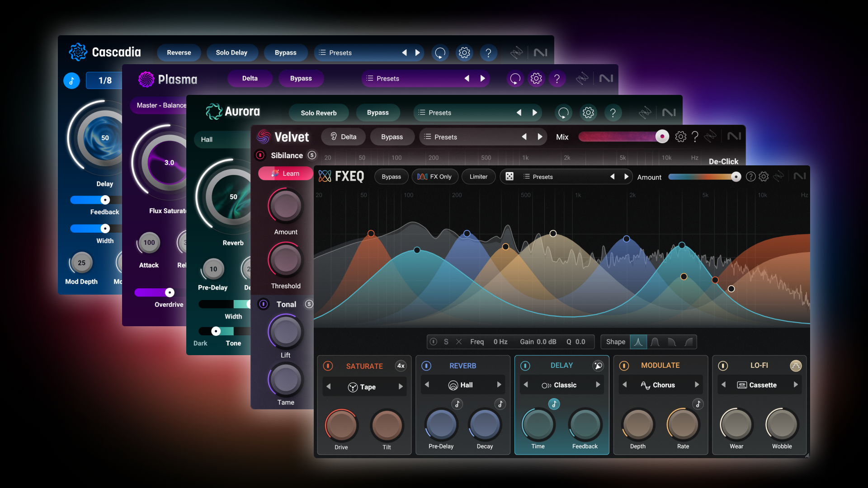Screen dimensions: 868x488
Task: Click the ping-pong icon in Delay module
Action: [598, 366]
